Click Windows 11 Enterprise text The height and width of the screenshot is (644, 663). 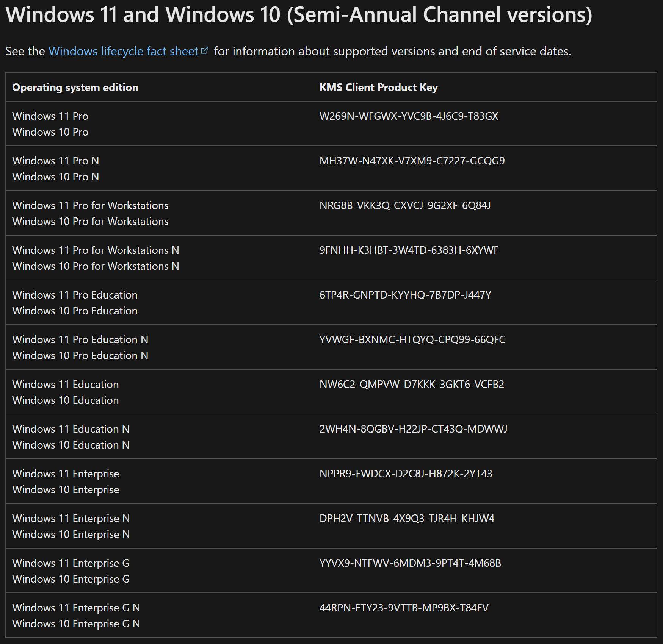click(x=66, y=474)
